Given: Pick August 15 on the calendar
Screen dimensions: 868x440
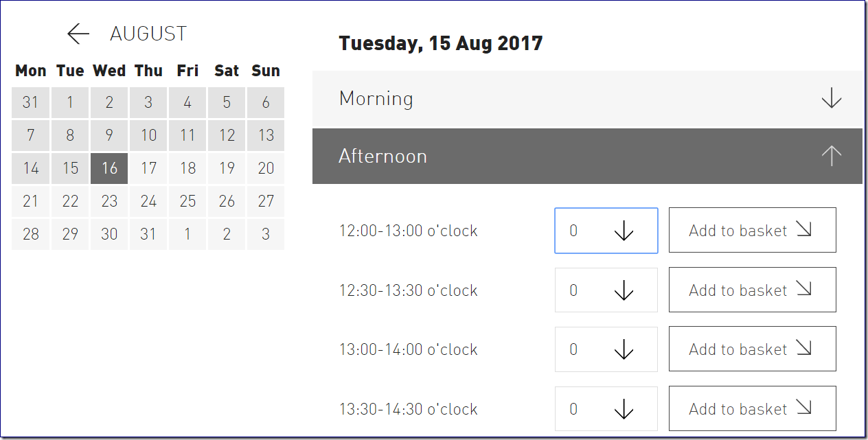Looking at the screenshot, I should point(70,168).
